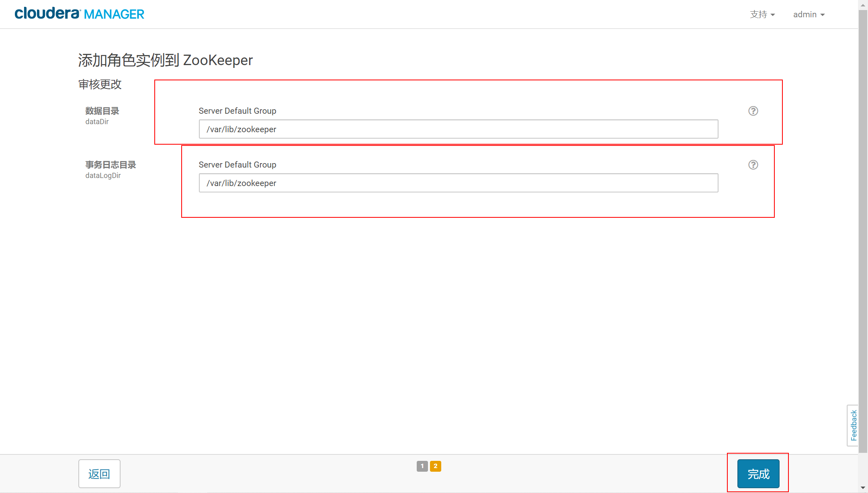Select wizard step 2 indicator
This screenshot has height=493, width=868.
click(x=435, y=466)
